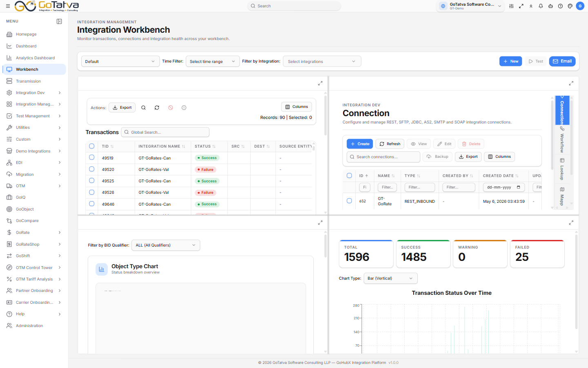Image resolution: width=588 pixels, height=368 pixels.
Task: Expand the Transactions panel to fullscreen
Action: click(x=320, y=83)
